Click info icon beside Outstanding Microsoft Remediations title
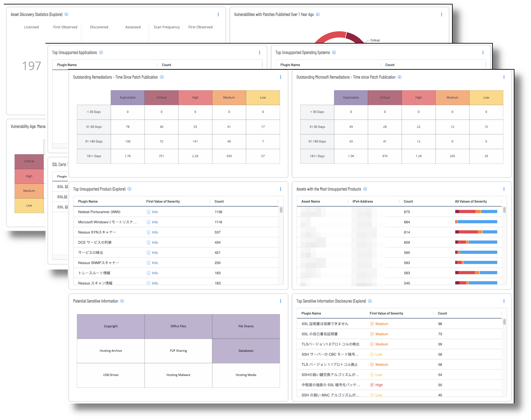Image resolution: width=531 pixels, height=420 pixels. click(400, 77)
